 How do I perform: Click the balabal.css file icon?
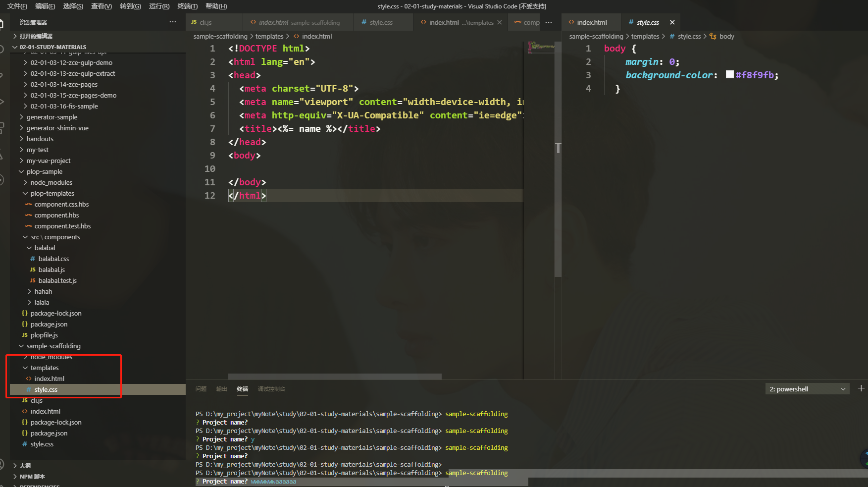[x=33, y=259]
